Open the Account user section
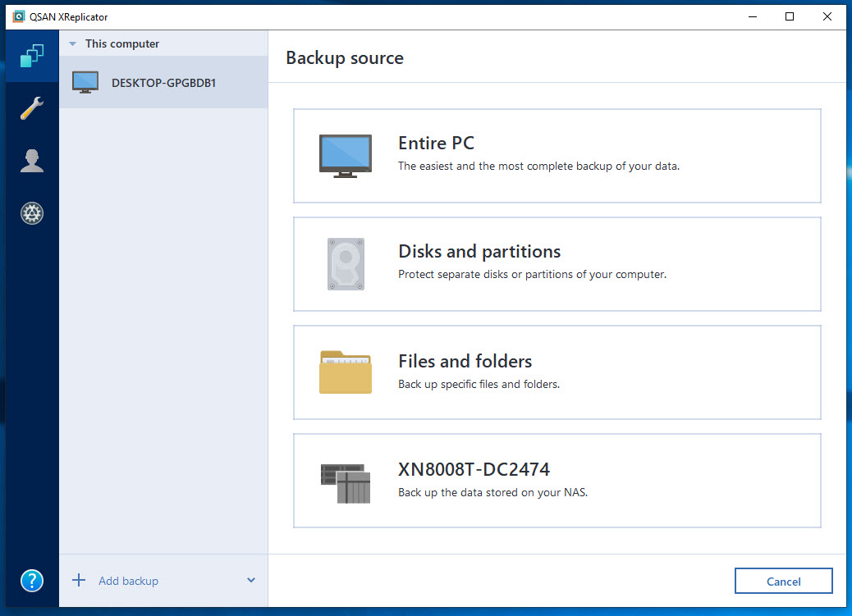 [32, 161]
